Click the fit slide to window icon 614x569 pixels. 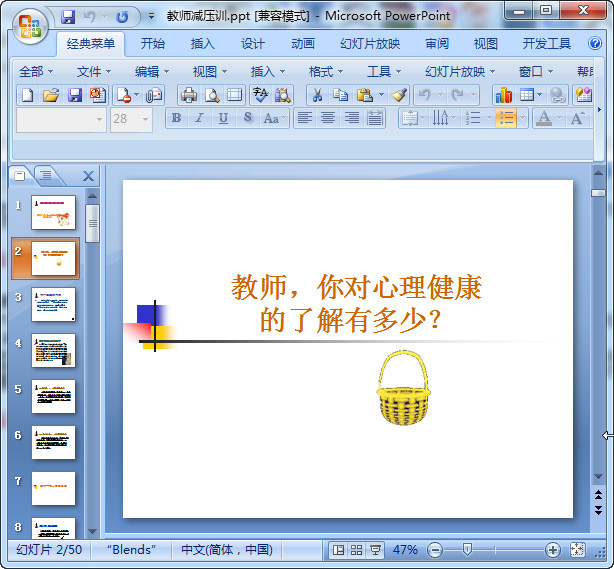(x=578, y=550)
